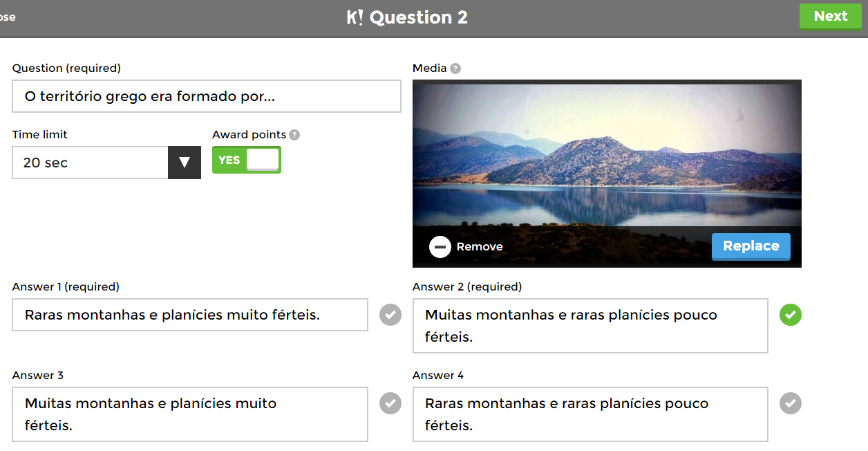This screenshot has width=868, height=451.
Task: Select the 20 sec time limit box
Action: click(90, 163)
